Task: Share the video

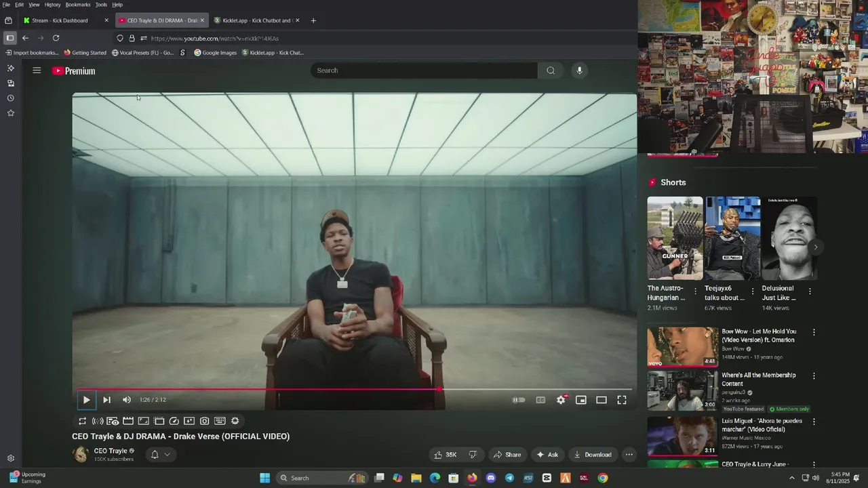Action: (x=507, y=455)
